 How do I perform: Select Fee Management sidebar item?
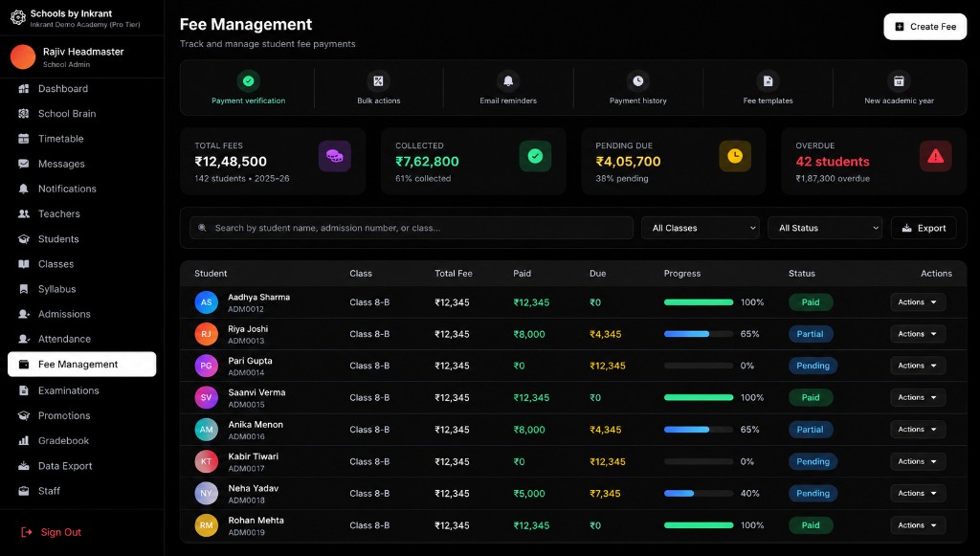tap(82, 365)
